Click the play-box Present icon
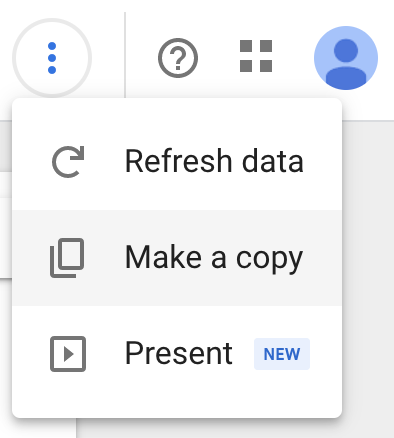 tap(68, 354)
